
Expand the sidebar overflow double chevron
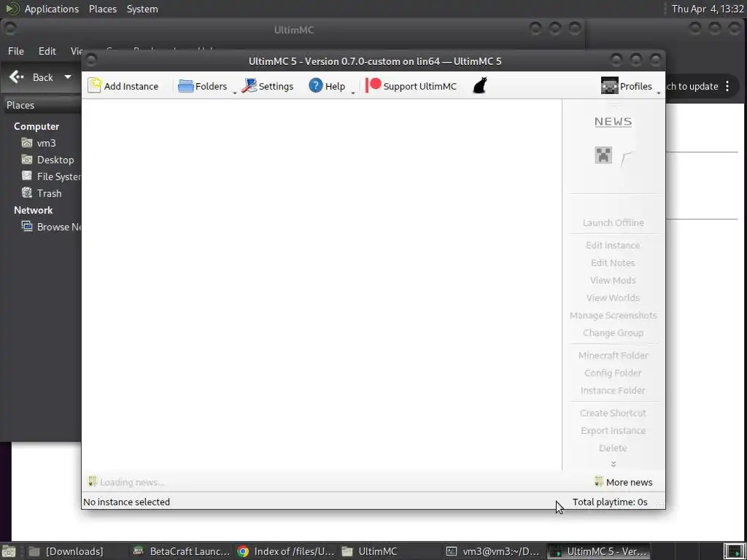click(613, 464)
